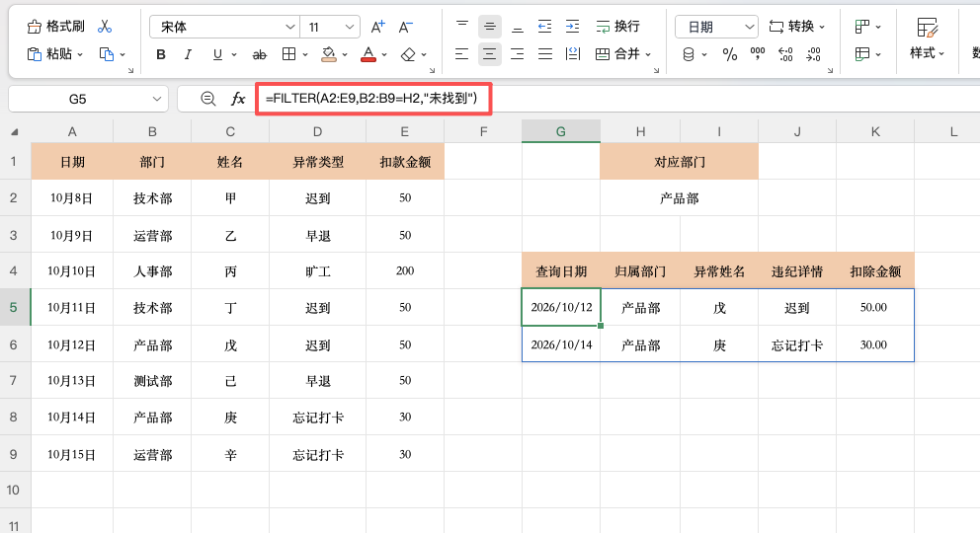Click the increase decimal places icon
The image size is (980, 533).
click(x=785, y=55)
